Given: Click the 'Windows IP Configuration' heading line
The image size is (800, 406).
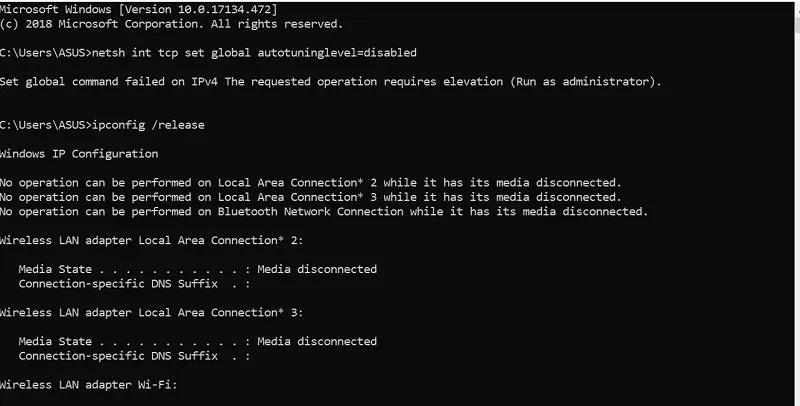Looking at the screenshot, I should click(x=79, y=154).
